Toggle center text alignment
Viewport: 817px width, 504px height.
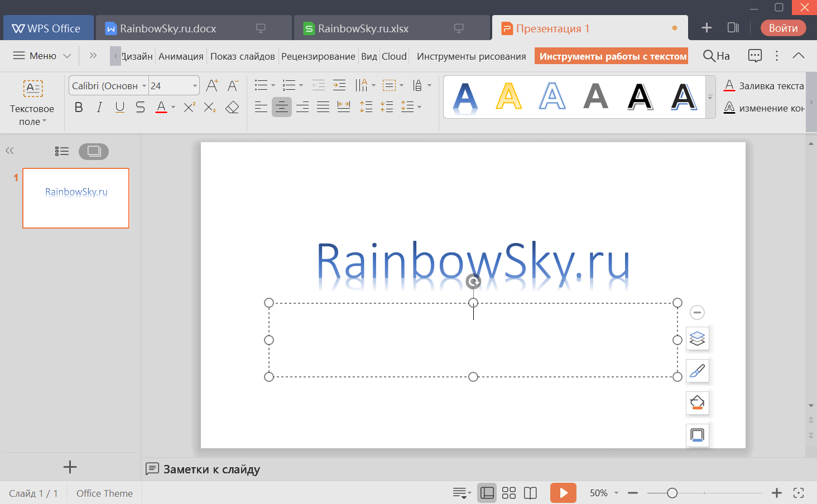click(x=282, y=107)
